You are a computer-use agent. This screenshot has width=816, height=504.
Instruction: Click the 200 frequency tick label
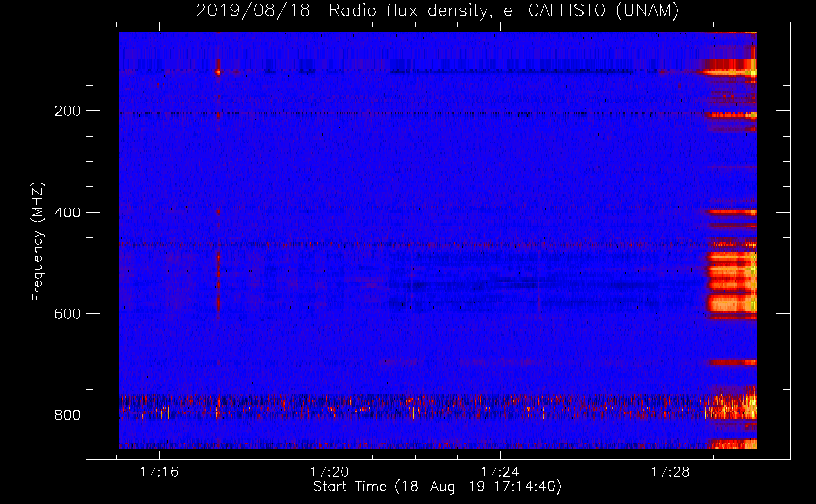coord(67,111)
